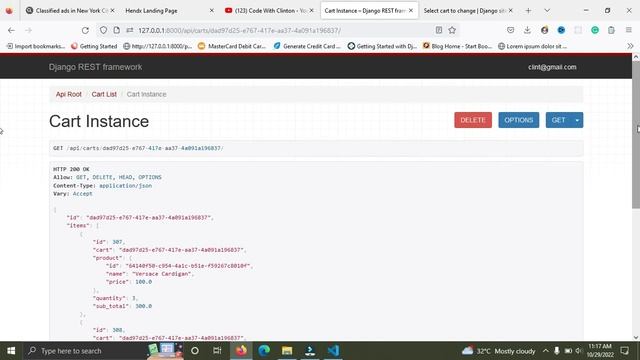
Task: Click the GET button
Action: [558, 120]
